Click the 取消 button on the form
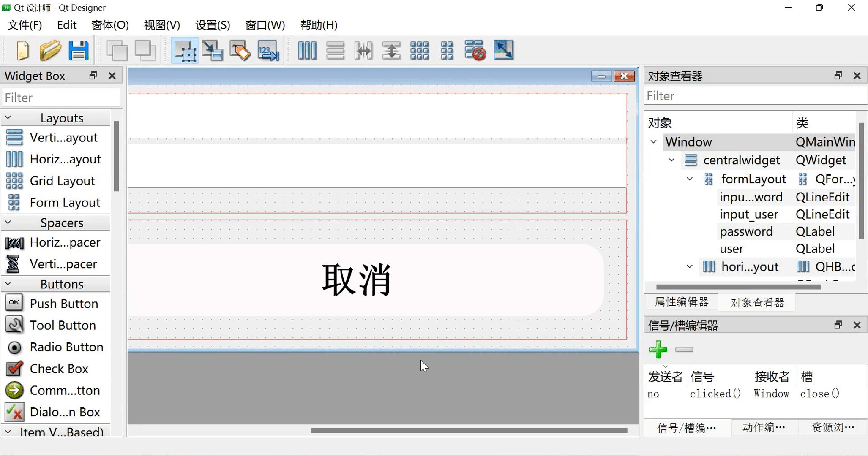868x456 pixels. tap(357, 280)
